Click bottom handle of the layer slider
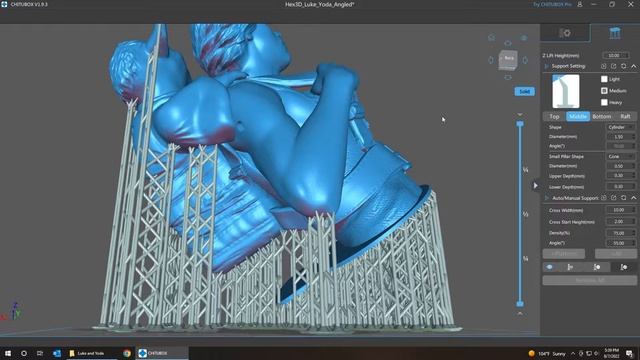The height and width of the screenshot is (360, 640). (x=520, y=304)
